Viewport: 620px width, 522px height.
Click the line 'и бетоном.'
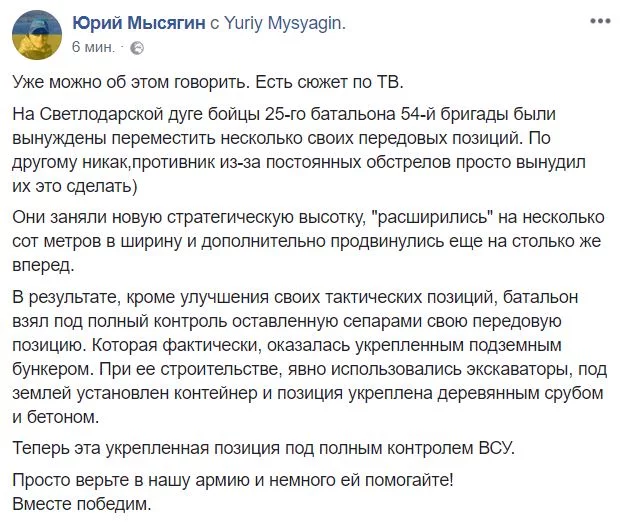56,417
